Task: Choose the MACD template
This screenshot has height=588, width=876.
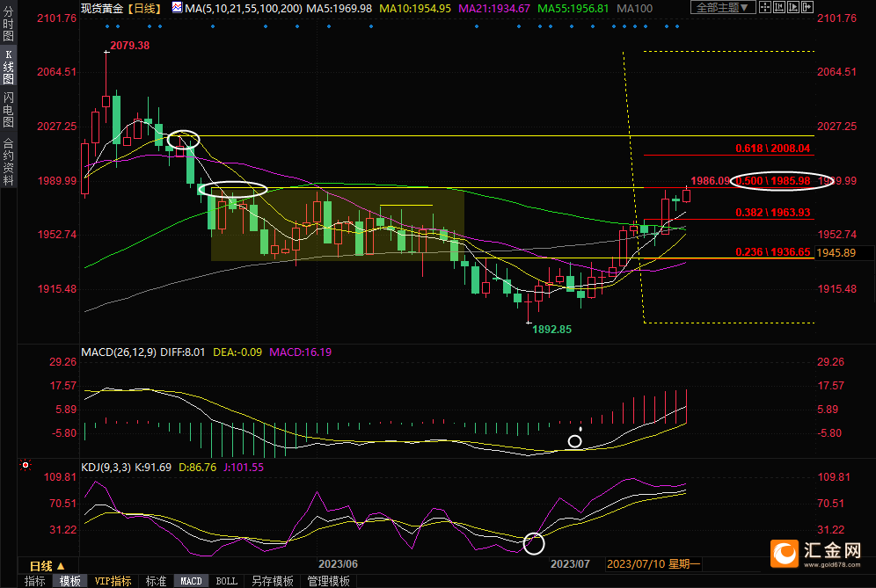Action: tap(191, 581)
